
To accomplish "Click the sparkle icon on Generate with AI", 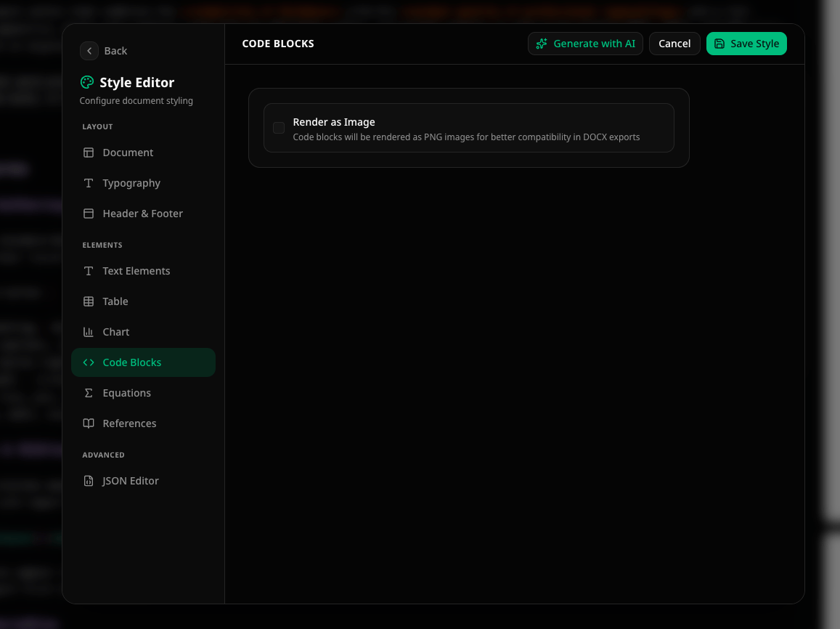I will (x=542, y=44).
